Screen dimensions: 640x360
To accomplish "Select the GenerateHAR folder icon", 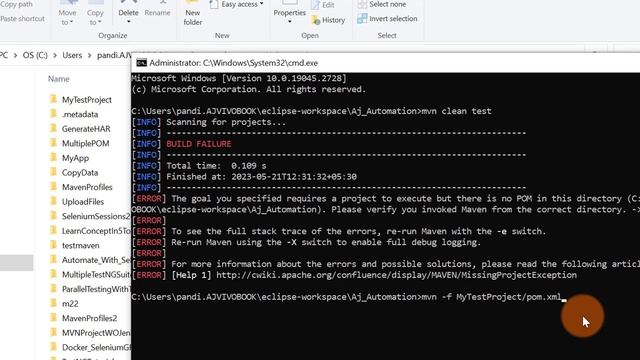I will (53, 128).
